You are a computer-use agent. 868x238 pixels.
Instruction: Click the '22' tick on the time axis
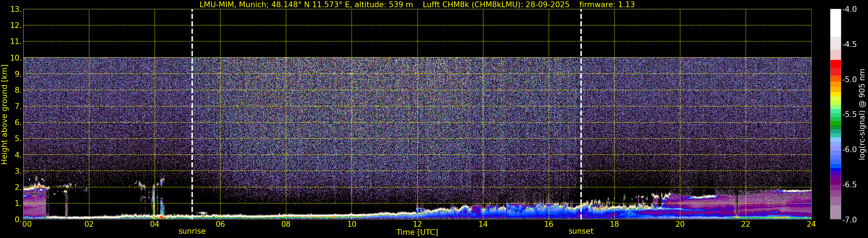[746, 224]
